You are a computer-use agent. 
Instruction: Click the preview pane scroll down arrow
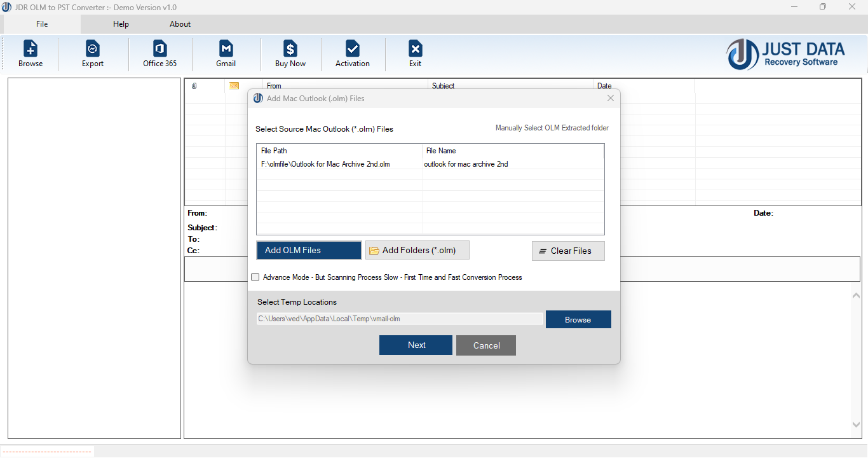(855, 424)
